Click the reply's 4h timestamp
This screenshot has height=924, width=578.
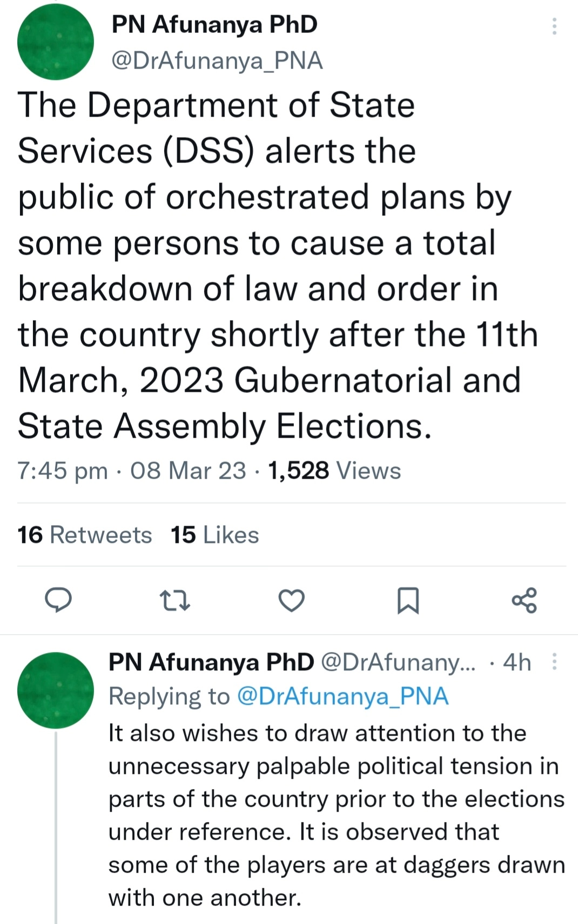(517, 662)
